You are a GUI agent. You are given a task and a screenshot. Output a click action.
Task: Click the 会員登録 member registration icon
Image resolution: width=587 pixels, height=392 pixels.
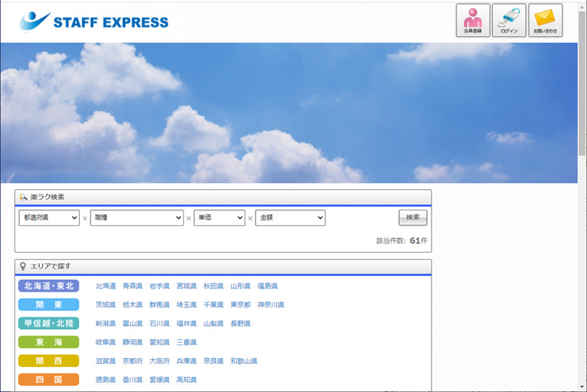[x=472, y=20]
